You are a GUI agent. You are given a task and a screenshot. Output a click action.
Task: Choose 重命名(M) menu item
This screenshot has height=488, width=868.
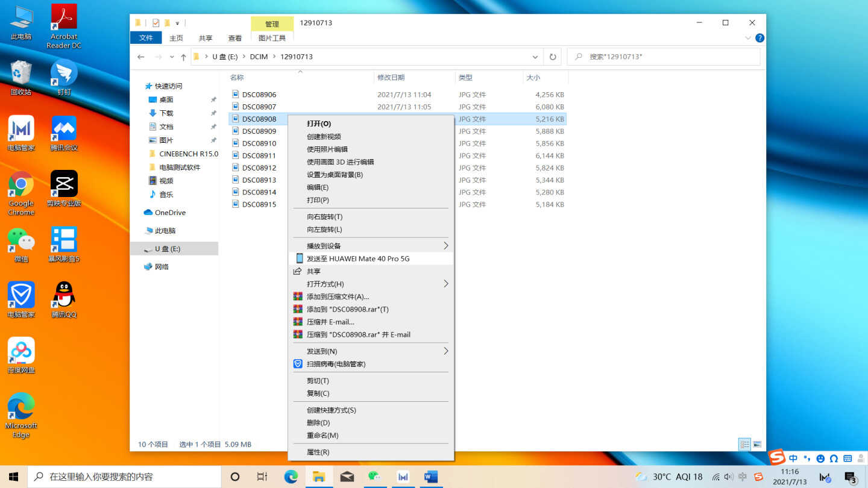coord(371,436)
